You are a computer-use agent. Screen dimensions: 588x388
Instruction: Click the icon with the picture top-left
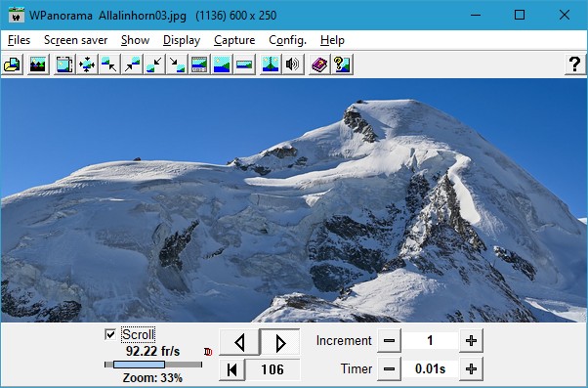109,65
